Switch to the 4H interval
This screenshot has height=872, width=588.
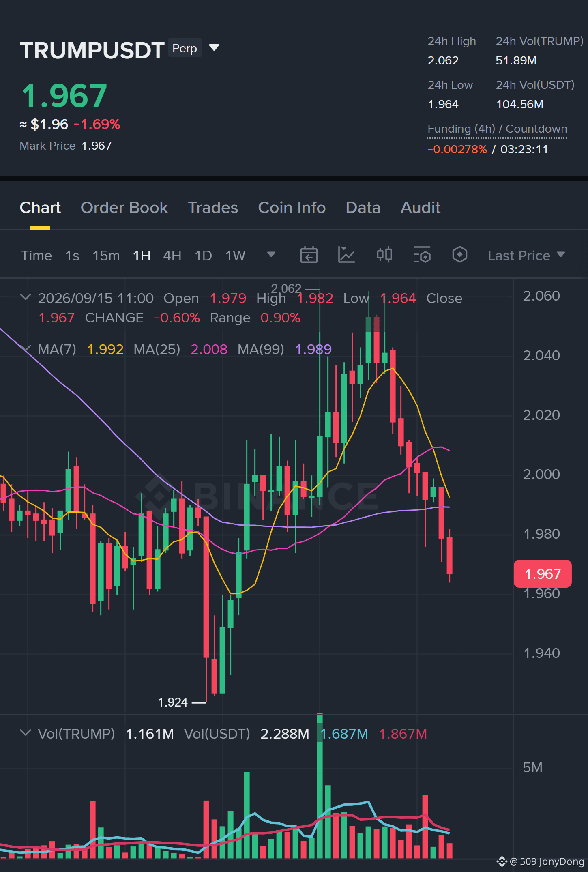pyautogui.click(x=172, y=256)
